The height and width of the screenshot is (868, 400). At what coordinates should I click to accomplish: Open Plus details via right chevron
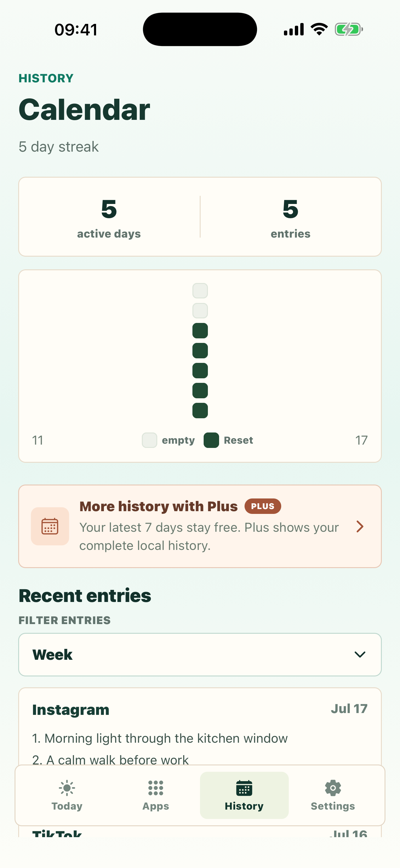point(360,526)
